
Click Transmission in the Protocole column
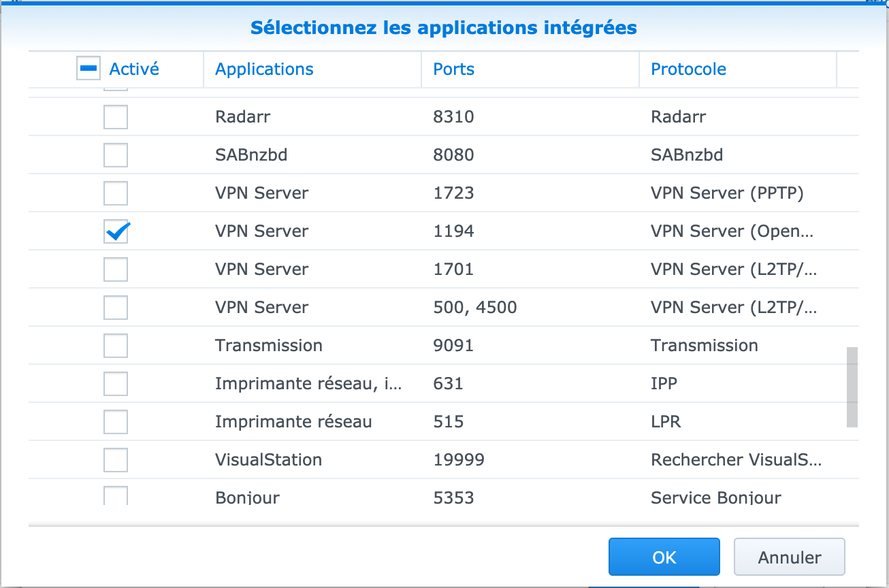[705, 346]
